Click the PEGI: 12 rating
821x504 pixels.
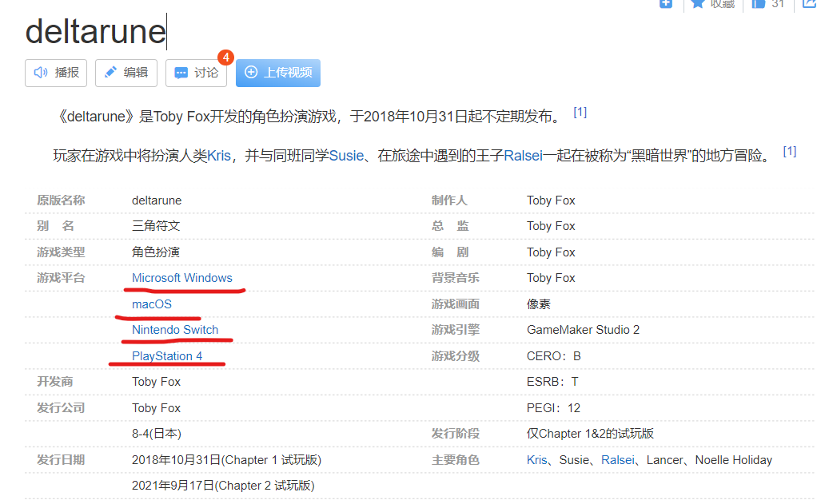(x=553, y=407)
